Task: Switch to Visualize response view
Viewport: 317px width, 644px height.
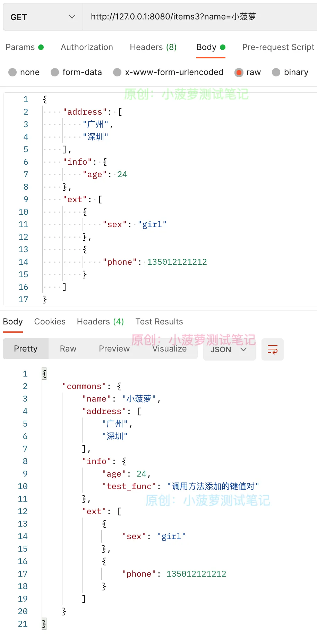Action: tap(170, 349)
